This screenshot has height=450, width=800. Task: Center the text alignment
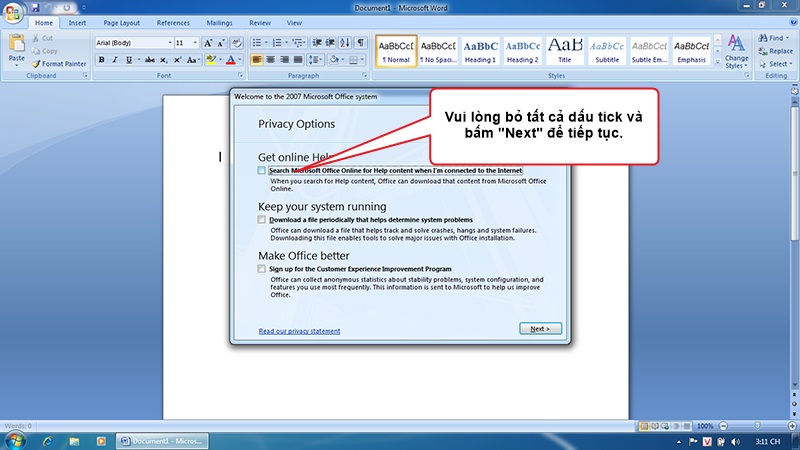coord(270,60)
